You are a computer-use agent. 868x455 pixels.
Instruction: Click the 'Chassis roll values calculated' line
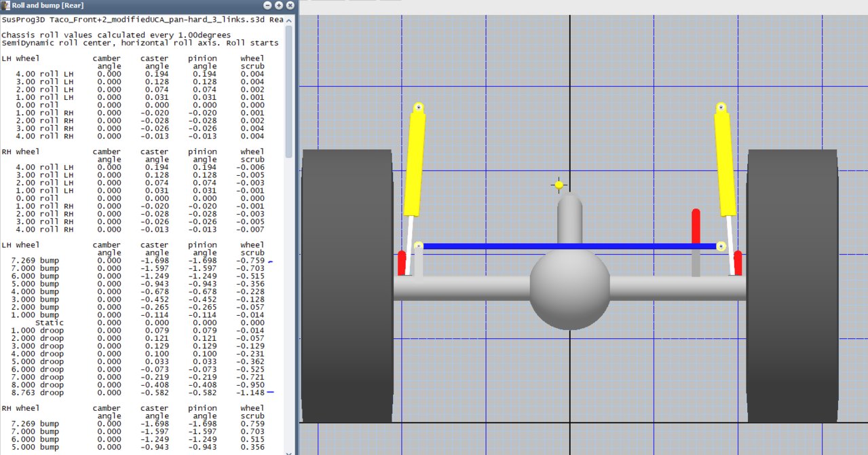116,35
